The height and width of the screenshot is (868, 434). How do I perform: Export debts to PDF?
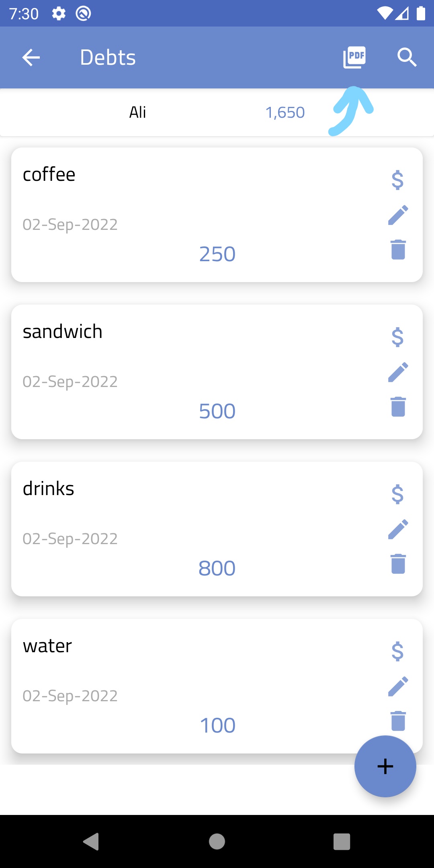pos(354,57)
